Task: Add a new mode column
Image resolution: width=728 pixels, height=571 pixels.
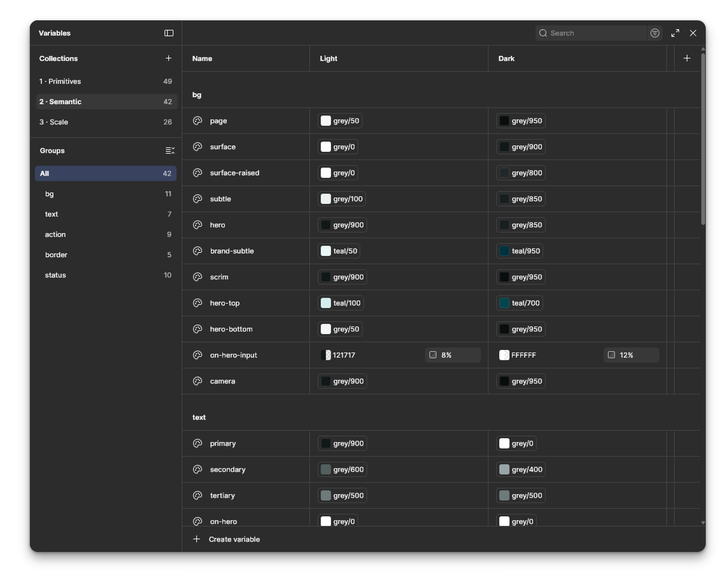Action: (x=687, y=58)
